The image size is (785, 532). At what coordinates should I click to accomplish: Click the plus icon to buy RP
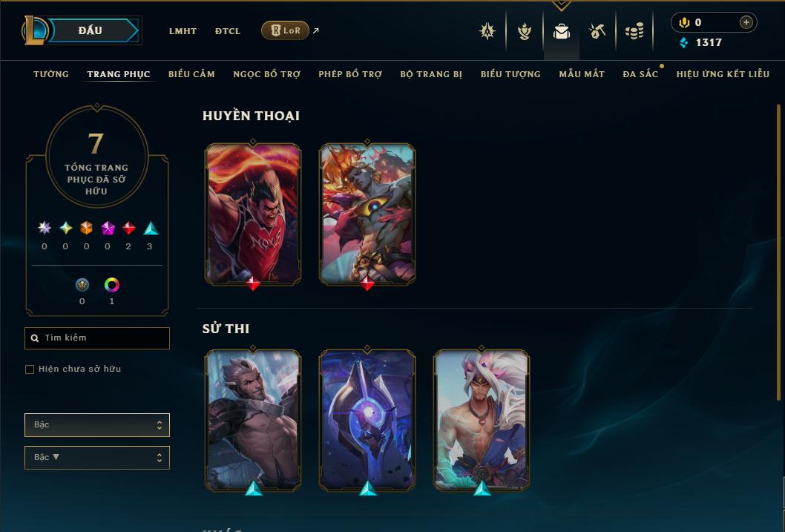tap(746, 22)
